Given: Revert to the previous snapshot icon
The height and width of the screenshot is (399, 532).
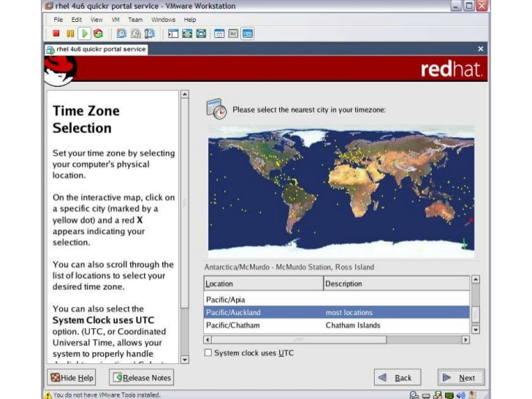Looking at the screenshot, I should 135,34.
